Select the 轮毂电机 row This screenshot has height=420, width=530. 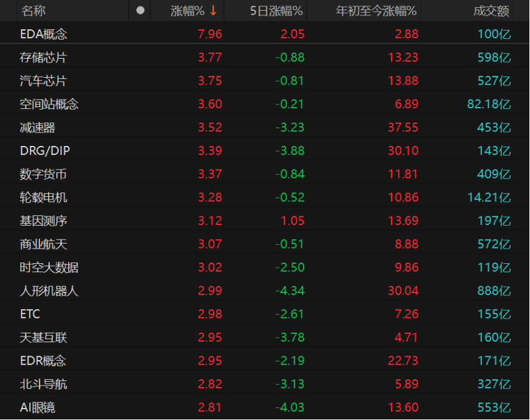click(x=43, y=198)
